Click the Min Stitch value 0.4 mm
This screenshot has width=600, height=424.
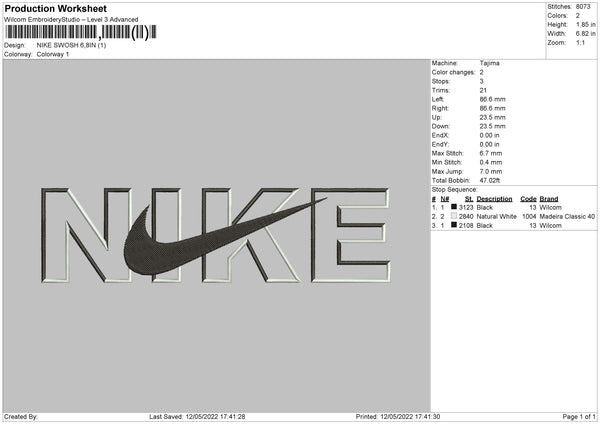click(491, 162)
